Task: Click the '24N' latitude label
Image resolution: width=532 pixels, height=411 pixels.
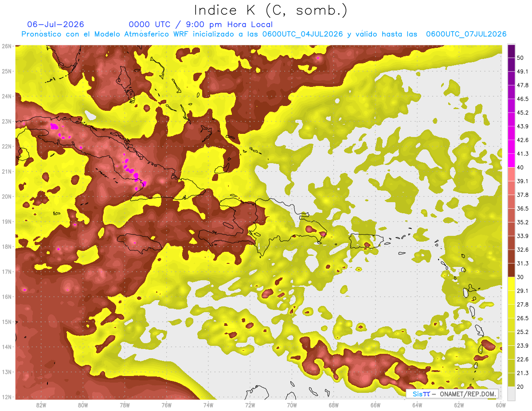Action: pos(7,96)
